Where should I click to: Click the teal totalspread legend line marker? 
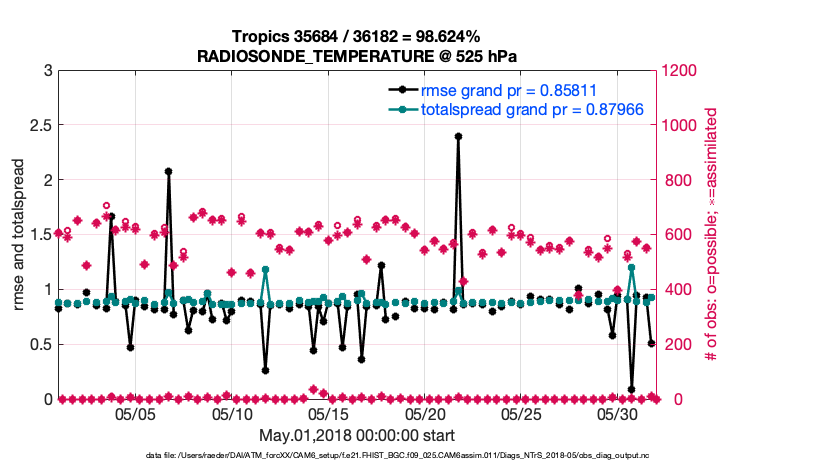[402, 109]
